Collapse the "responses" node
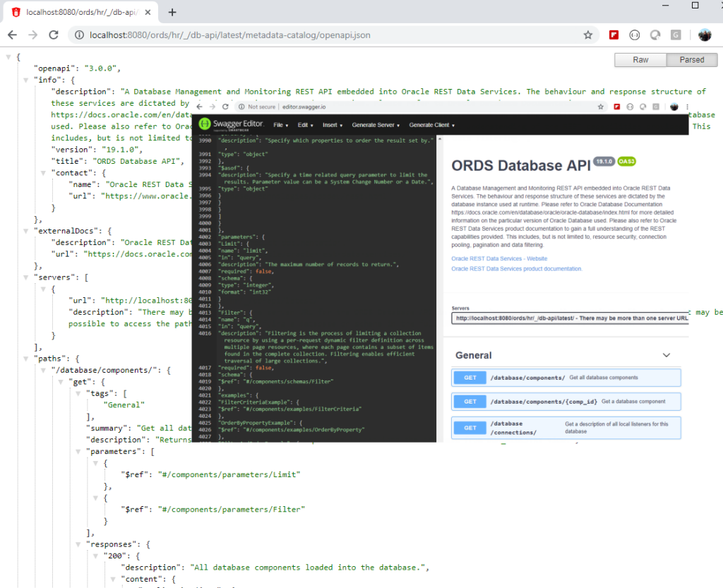Screen dimensions: 723x588 point(78,545)
